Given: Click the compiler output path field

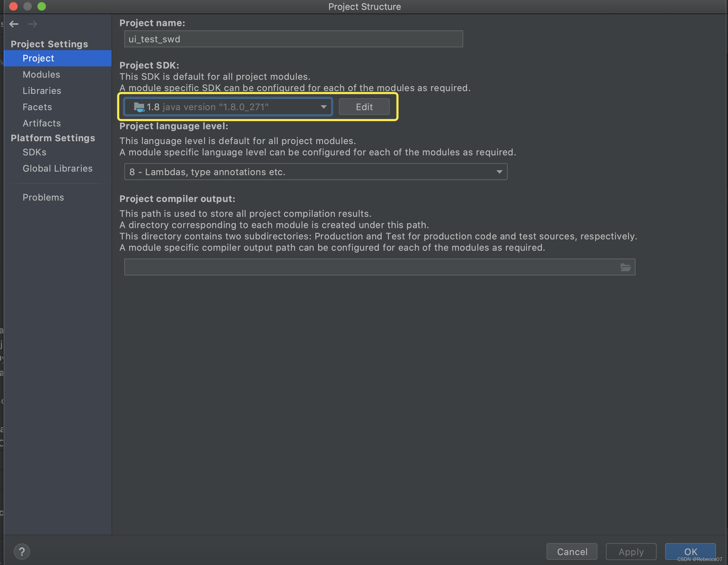Looking at the screenshot, I should (371, 267).
